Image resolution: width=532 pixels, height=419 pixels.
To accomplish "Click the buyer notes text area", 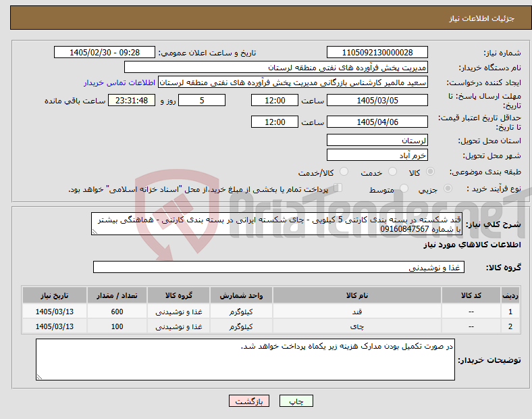I will pyautogui.click(x=245, y=360).
